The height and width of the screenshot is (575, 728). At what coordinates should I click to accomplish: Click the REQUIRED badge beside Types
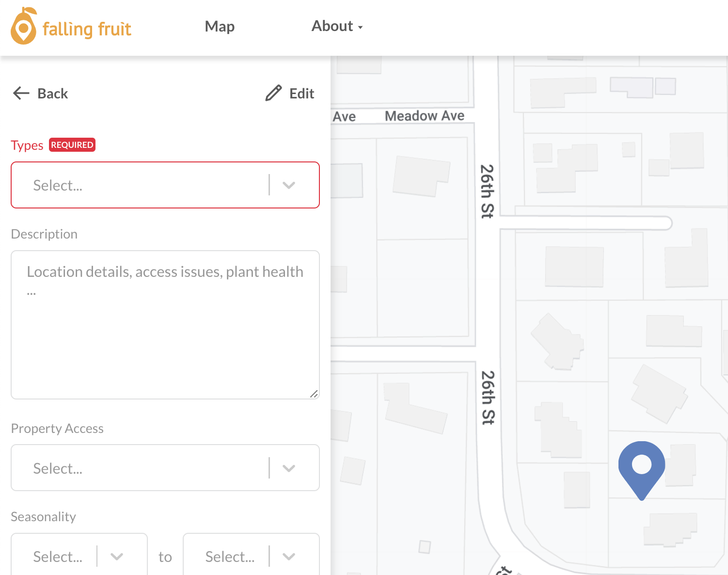click(72, 144)
